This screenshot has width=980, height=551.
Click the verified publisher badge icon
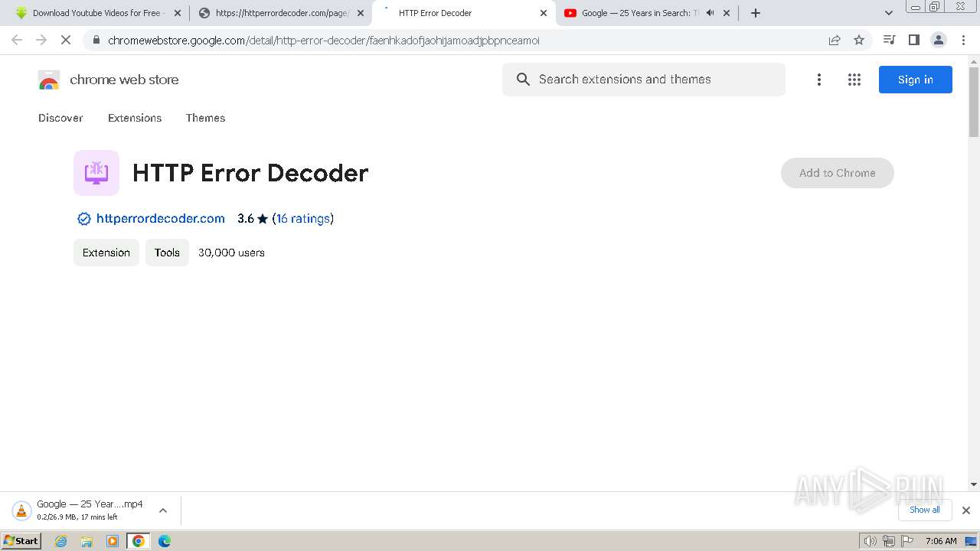coord(84,219)
